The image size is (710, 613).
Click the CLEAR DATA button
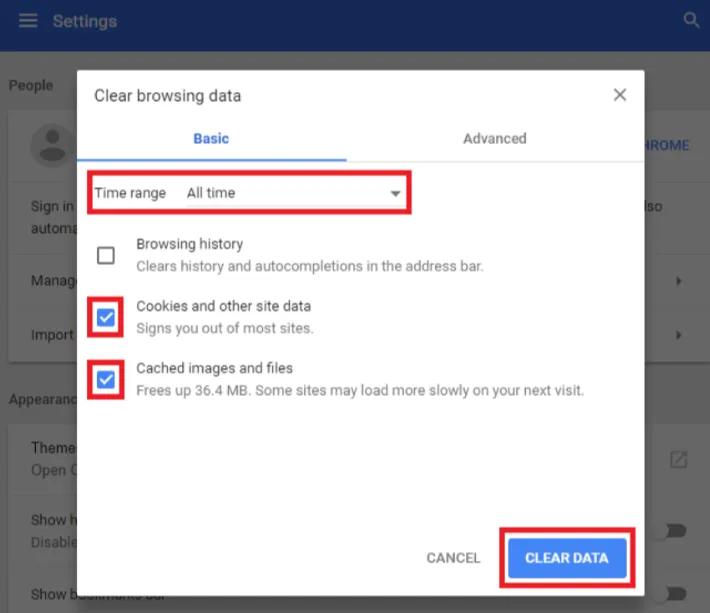coord(567,558)
